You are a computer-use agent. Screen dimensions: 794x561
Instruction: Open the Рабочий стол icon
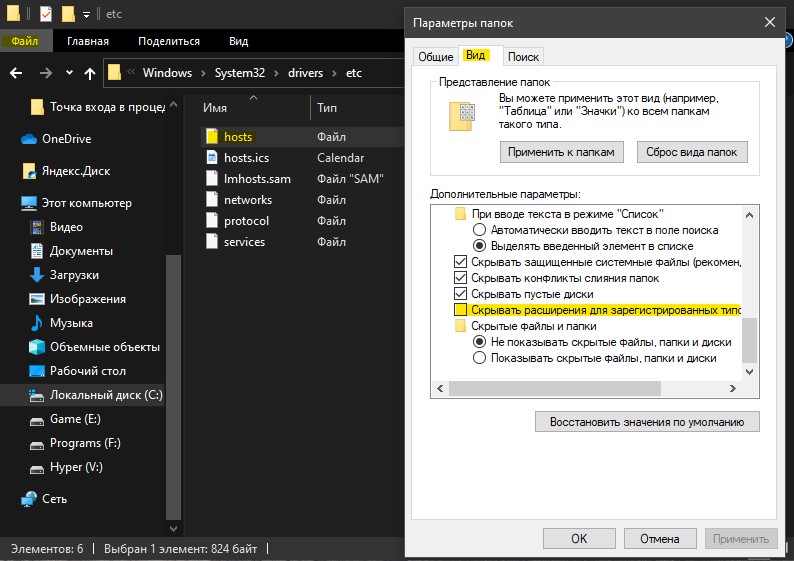(x=36, y=371)
